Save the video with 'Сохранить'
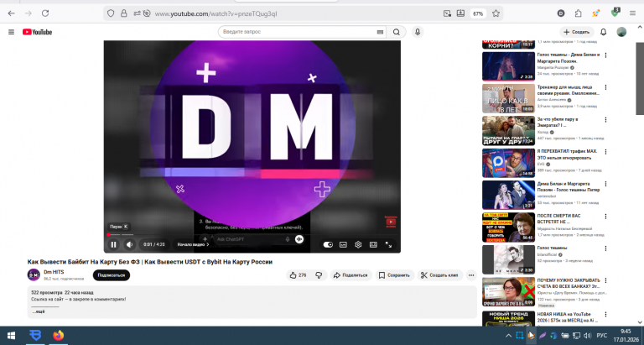The height and width of the screenshot is (345, 644). tap(394, 275)
